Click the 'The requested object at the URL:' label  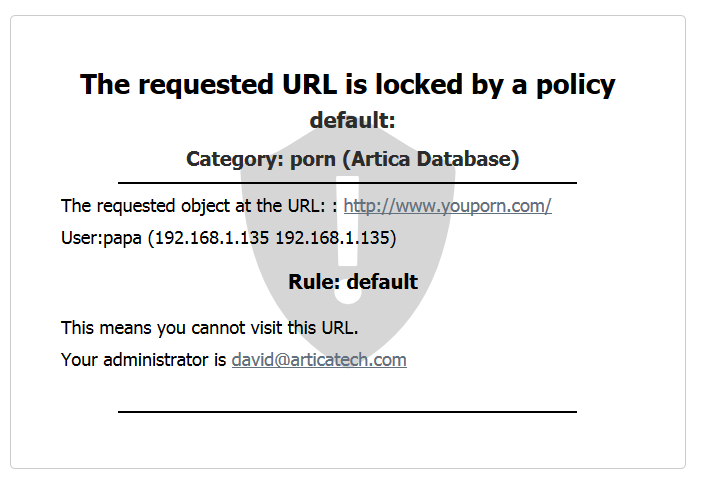click(x=193, y=206)
